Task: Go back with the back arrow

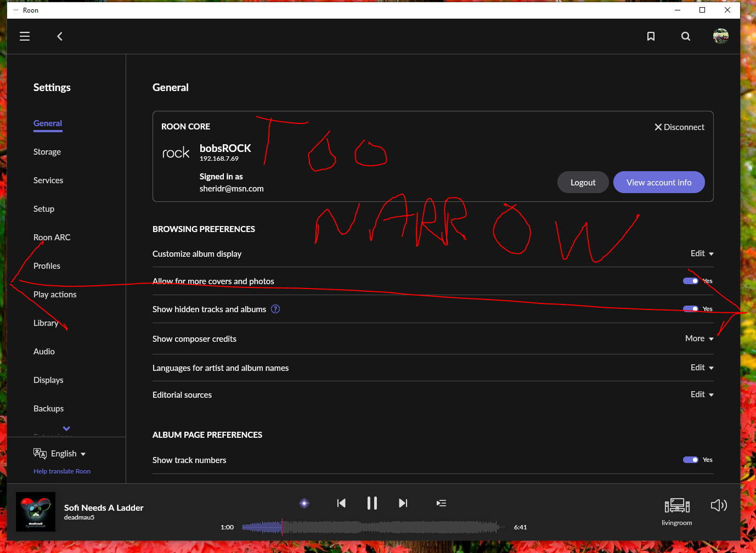Action: (x=60, y=36)
